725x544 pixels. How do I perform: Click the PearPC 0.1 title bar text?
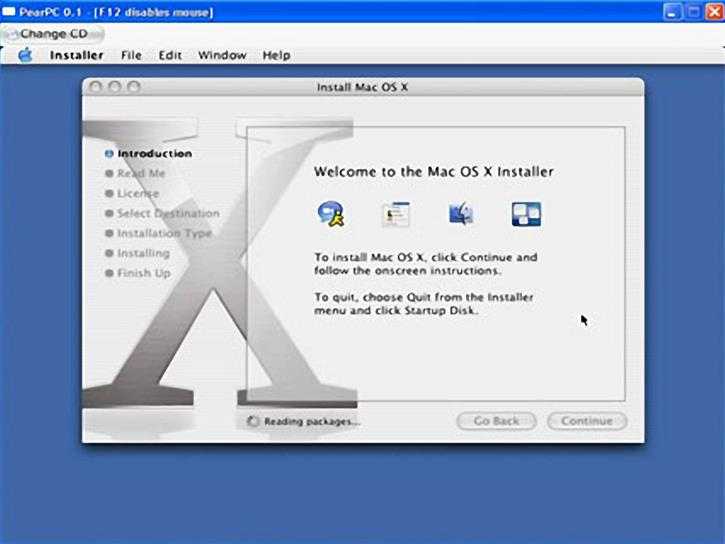[x=116, y=12]
